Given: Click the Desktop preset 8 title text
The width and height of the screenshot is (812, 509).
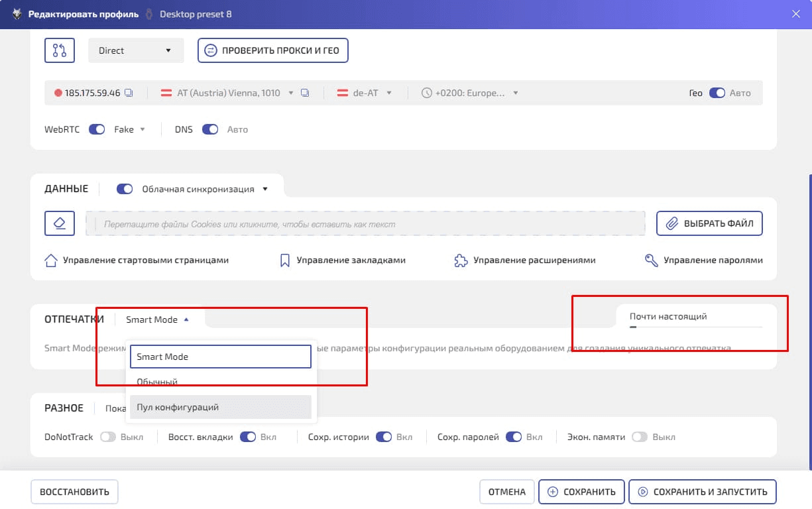Looking at the screenshot, I should coord(196,14).
